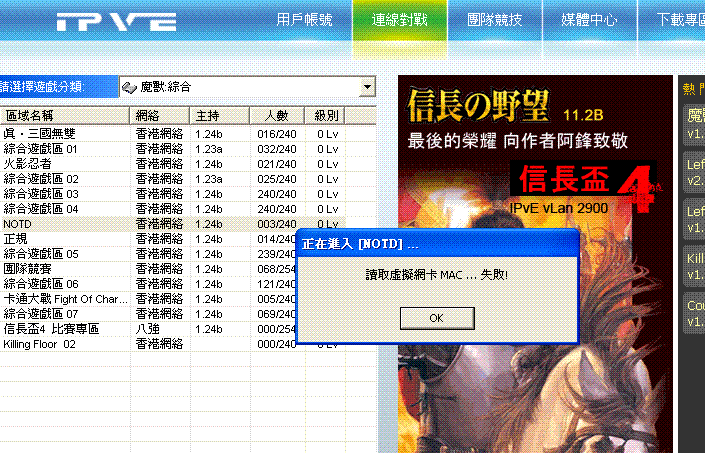
Task: Click the 032/240 player count cell
Action: pos(277,149)
